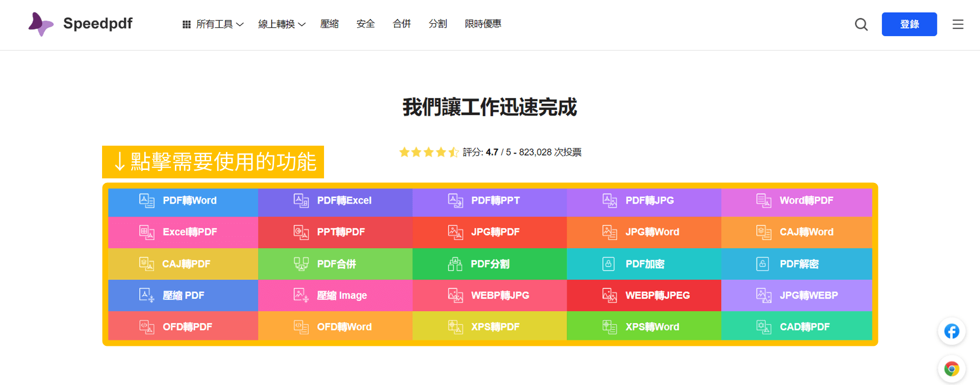
Task: Open the 安全 nav menu item
Action: click(x=366, y=24)
